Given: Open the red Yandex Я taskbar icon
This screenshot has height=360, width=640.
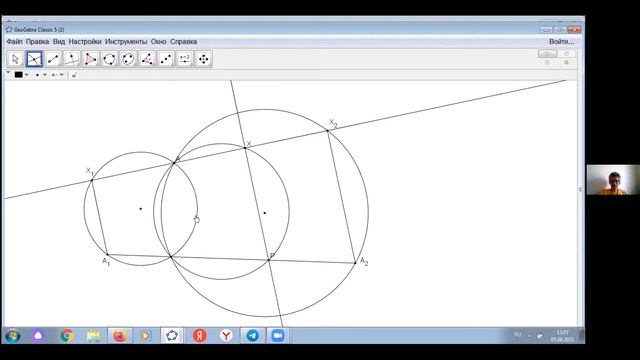Looking at the screenshot, I should [200, 336].
